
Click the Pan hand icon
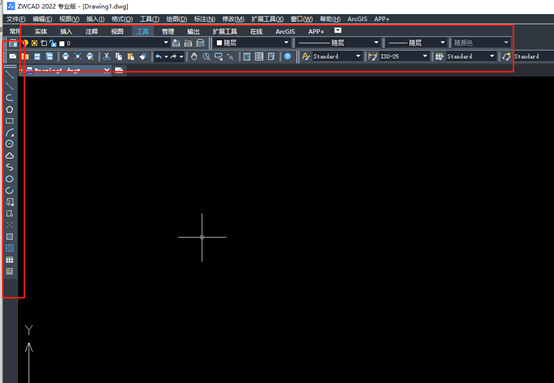point(194,57)
